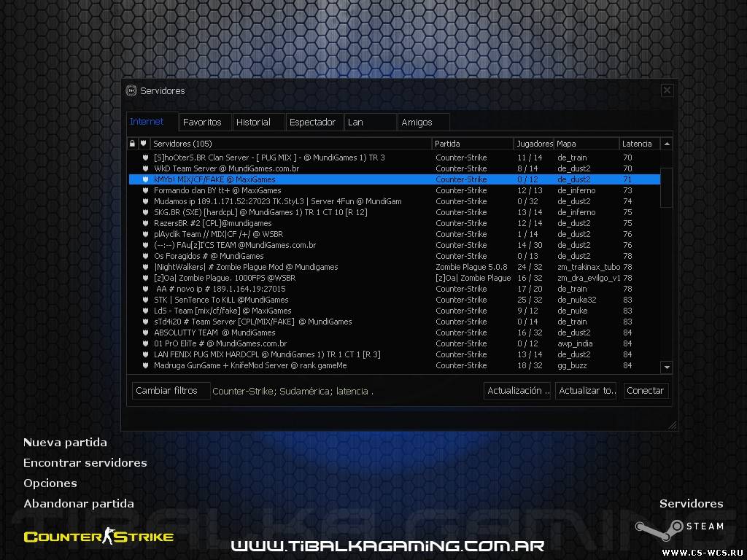The height and width of the screenshot is (560, 747).
Task: Click shield icon of |NightWalkers| Zombie Plague row
Action: click(146, 267)
